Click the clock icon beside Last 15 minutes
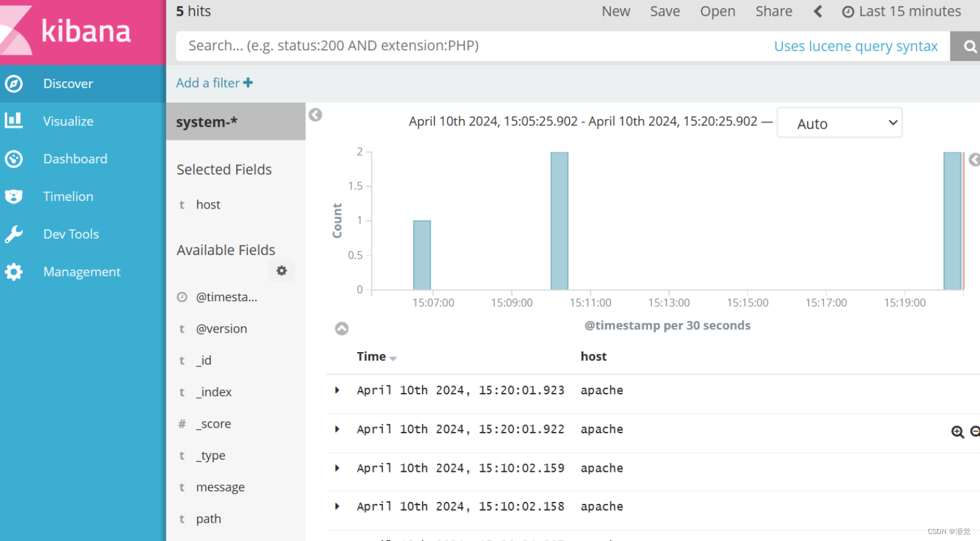Screen dimensions: 980x541 (x=848, y=12)
